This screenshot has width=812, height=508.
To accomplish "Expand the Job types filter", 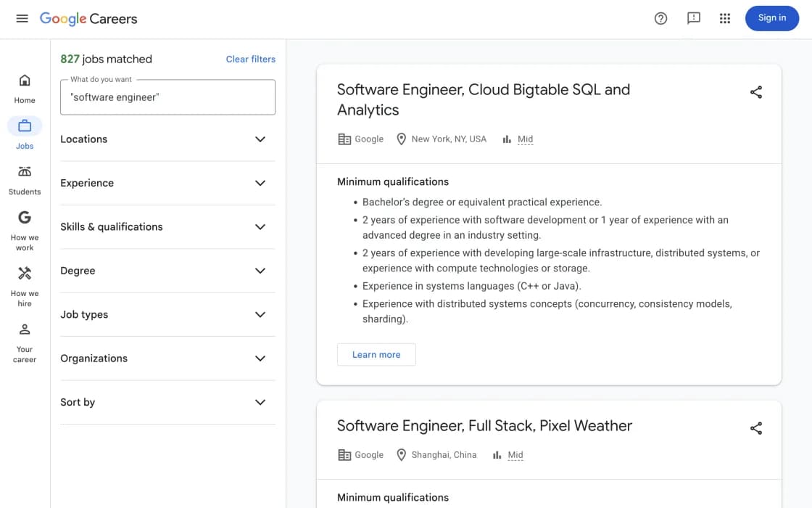I will tap(167, 315).
